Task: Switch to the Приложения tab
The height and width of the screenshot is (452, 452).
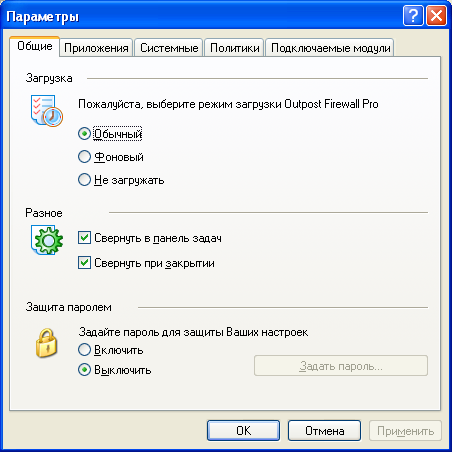Action: 96,48
